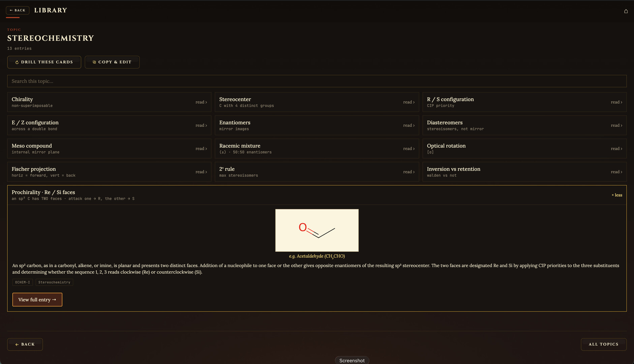
Task: Select the Stereochemistry tag
Action: click(x=54, y=282)
